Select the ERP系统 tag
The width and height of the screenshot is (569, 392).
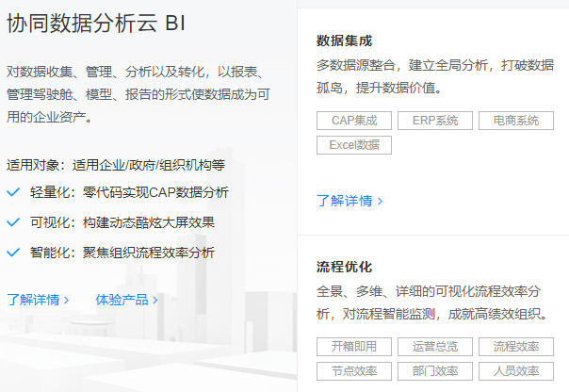coord(435,121)
